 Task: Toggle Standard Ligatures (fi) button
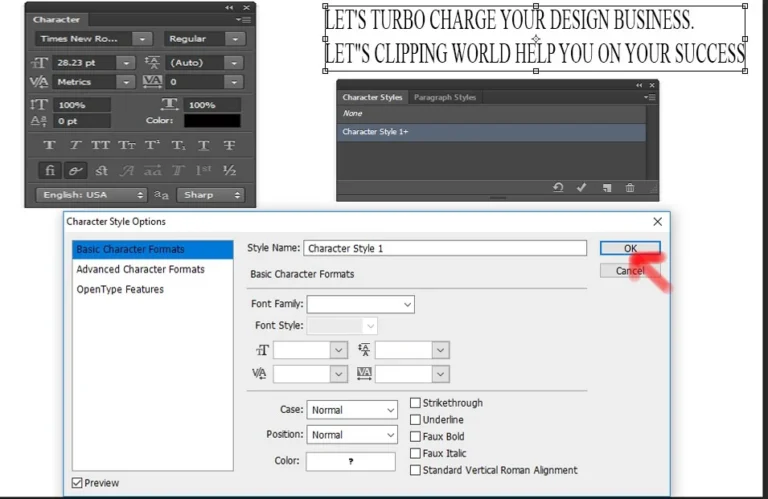pos(50,170)
